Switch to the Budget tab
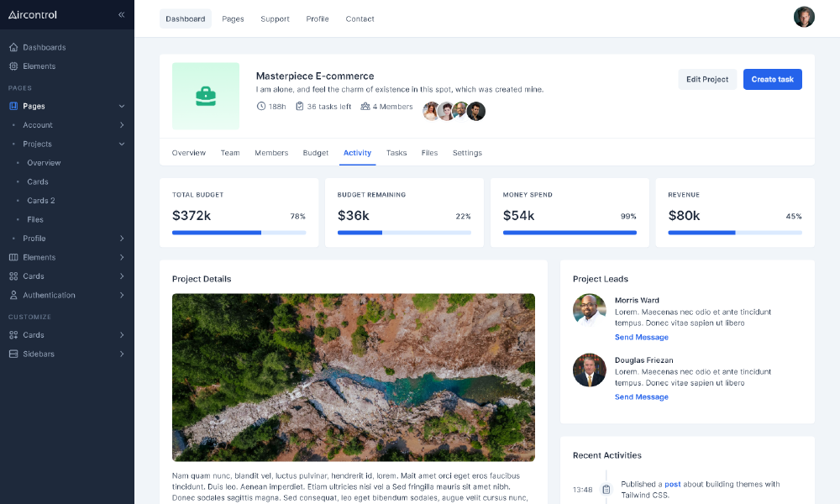 (316, 153)
